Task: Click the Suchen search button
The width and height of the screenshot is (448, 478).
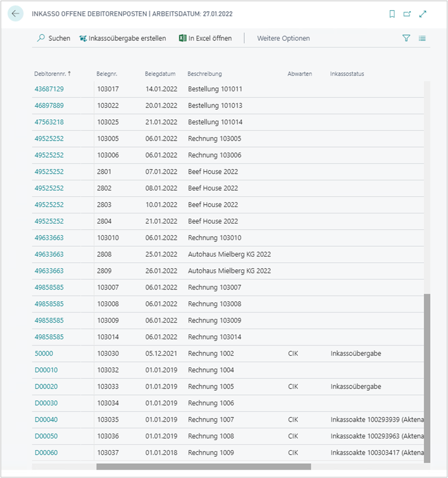Action: point(53,39)
